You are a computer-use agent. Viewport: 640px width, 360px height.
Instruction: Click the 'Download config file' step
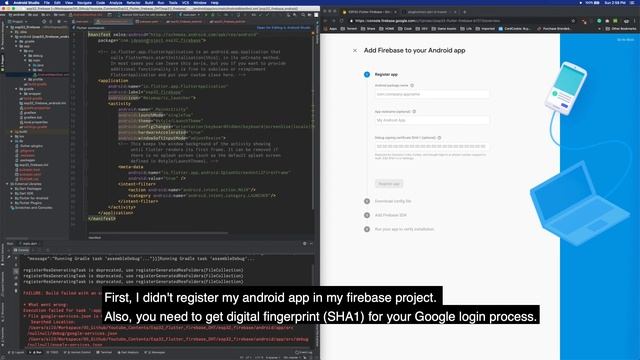tap(393, 201)
